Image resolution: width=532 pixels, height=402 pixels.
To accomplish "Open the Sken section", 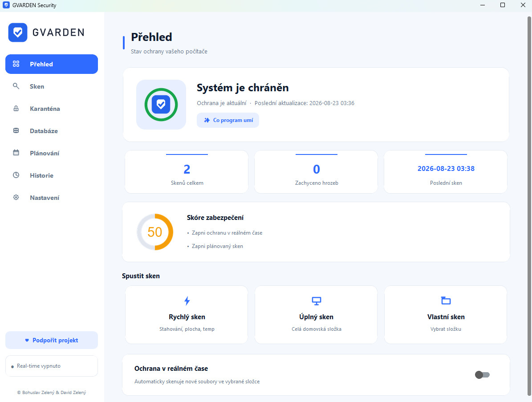I will tap(52, 86).
